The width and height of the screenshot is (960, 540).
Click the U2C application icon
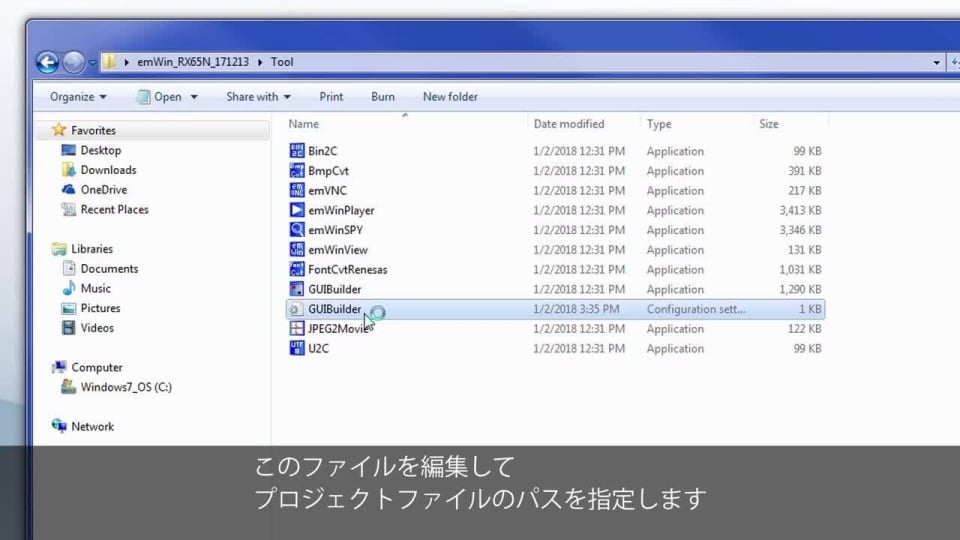click(296, 349)
